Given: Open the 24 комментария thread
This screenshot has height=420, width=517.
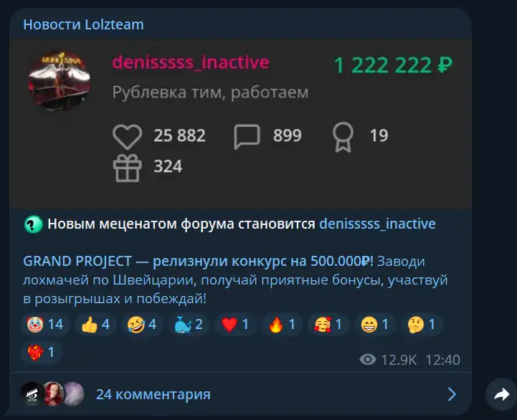Looking at the screenshot, I should 153,394.
